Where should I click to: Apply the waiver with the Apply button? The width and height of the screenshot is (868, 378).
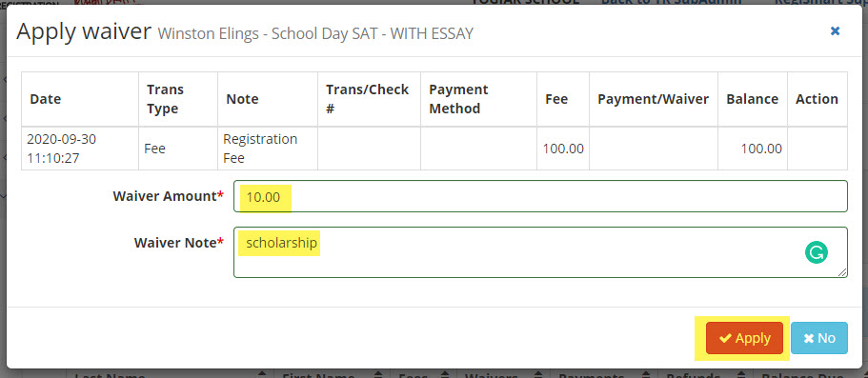[x=744, y=338]
